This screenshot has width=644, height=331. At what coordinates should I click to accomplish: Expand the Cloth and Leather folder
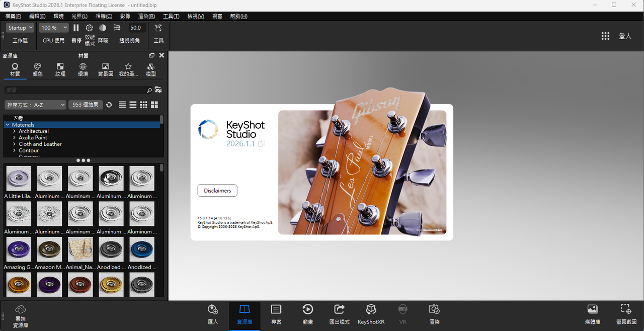[15, 144]
